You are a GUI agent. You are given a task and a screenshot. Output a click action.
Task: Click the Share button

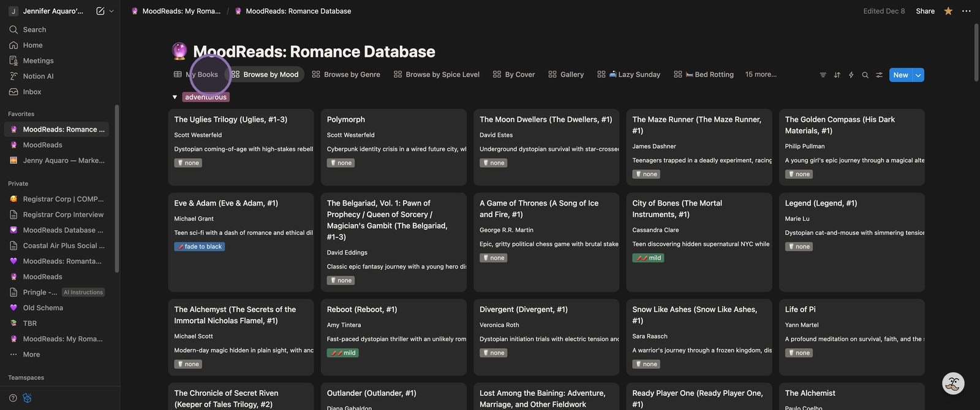pos(925,11)
